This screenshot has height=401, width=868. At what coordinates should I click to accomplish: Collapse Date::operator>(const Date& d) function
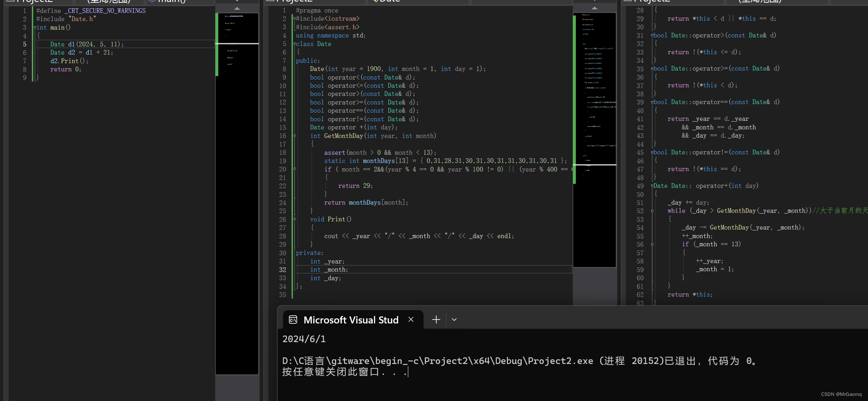652,35
